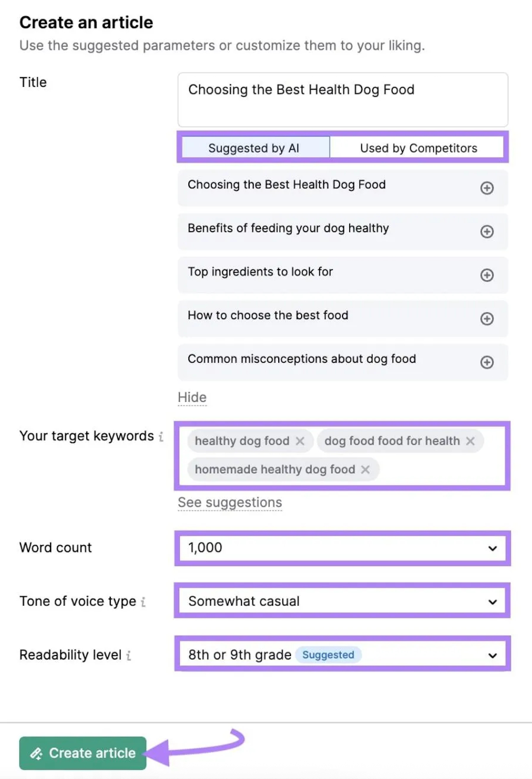Add 'Common misconceptions about dog food' plus icon
The width and height of the screenshot is (532, 779).
487,362
